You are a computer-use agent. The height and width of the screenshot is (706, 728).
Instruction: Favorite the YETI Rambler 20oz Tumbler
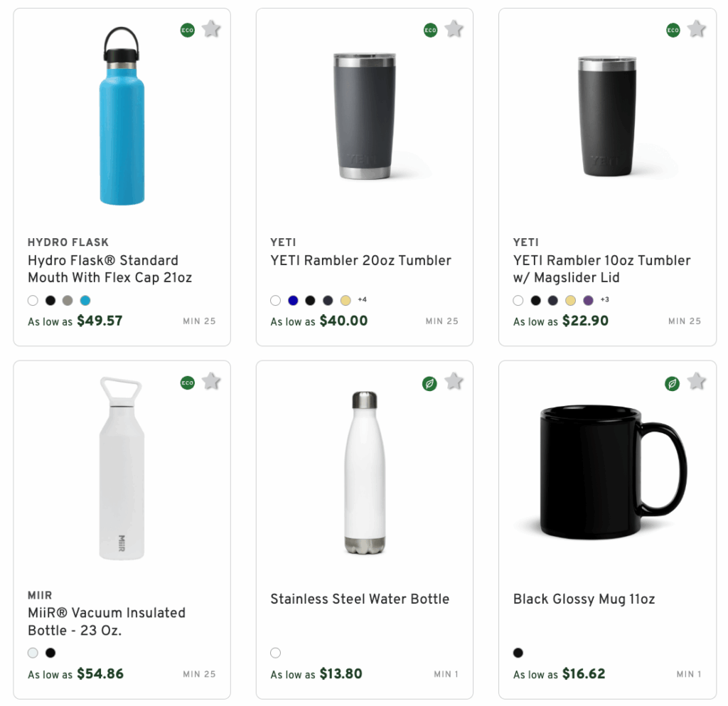click(x=454, y=29)
